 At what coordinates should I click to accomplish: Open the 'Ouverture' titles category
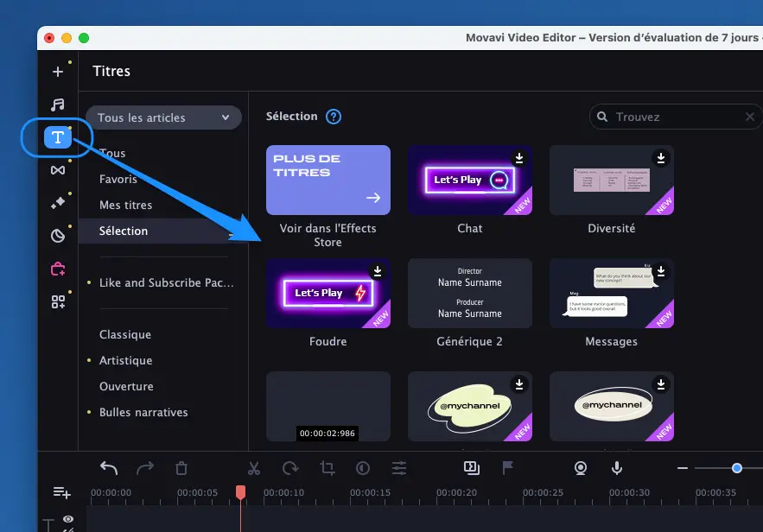(x=126, y=387)
